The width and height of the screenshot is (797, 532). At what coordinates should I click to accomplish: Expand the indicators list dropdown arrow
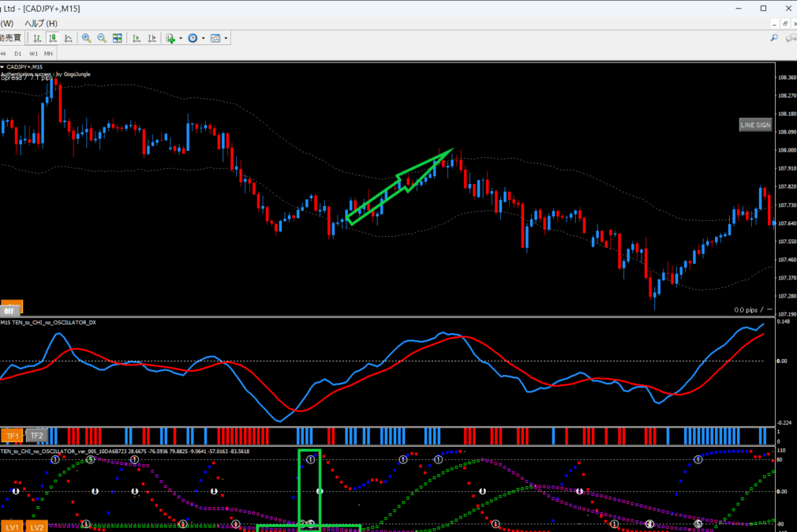click(181, 38)
